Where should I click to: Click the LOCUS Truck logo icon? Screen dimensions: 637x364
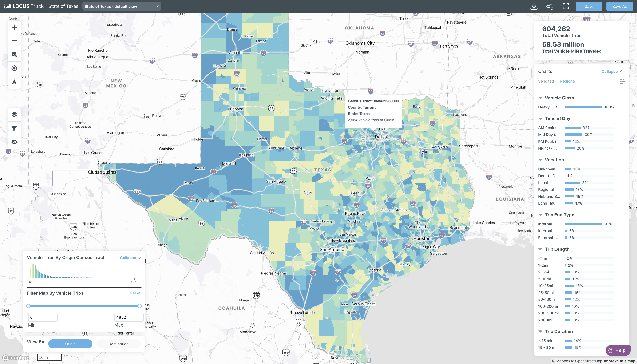pos(7,6)
